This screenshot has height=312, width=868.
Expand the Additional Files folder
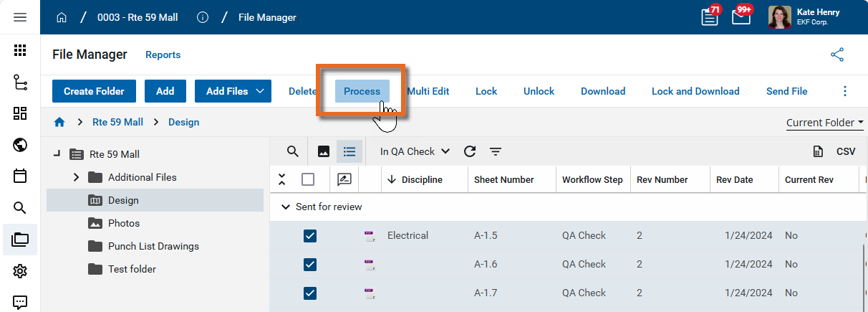[x=77, y=177]
